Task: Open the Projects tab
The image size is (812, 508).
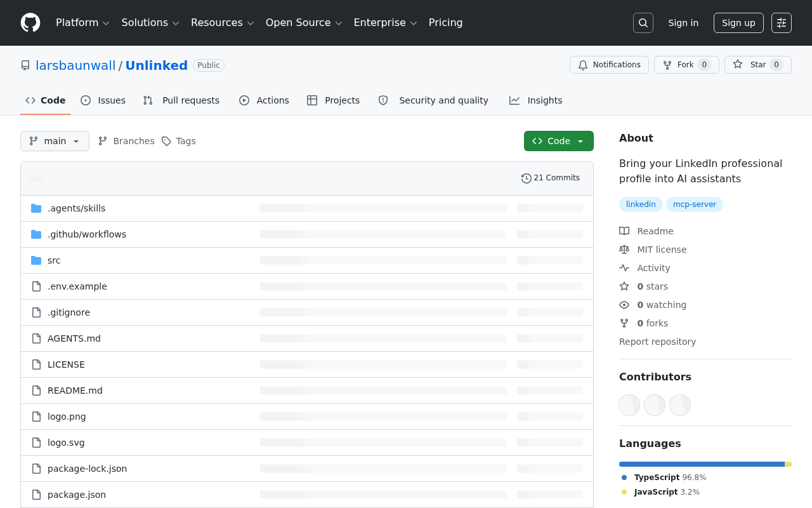Action: coord(333,100)
